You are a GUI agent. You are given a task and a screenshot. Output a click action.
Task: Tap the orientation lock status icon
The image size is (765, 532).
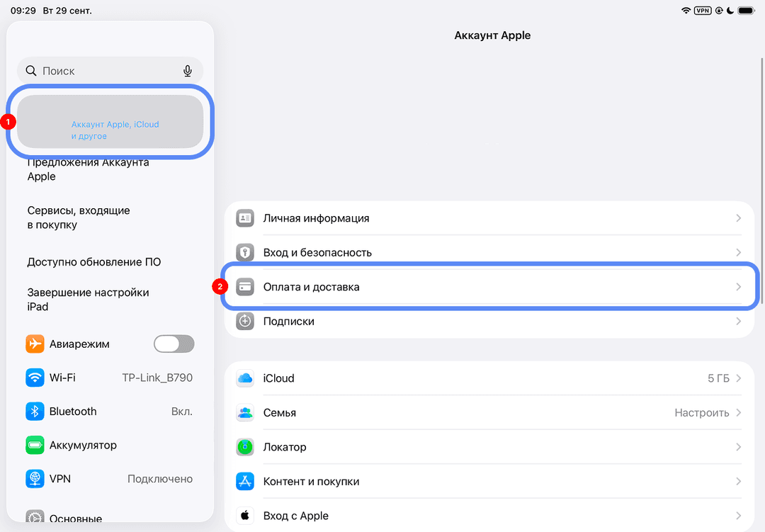pos(719,11)
